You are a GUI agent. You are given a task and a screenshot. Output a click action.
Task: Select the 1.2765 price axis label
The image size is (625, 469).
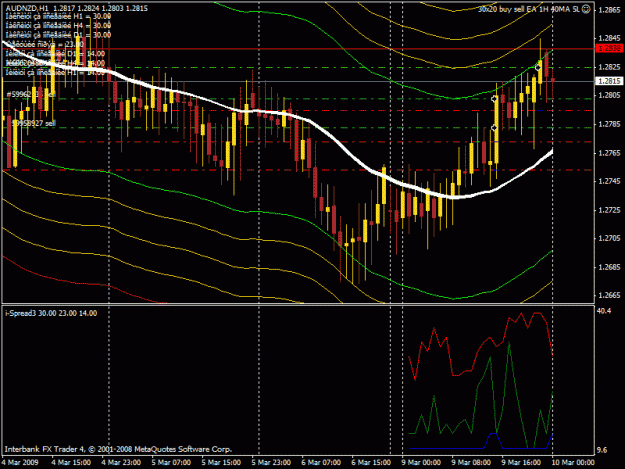(609, 153)
